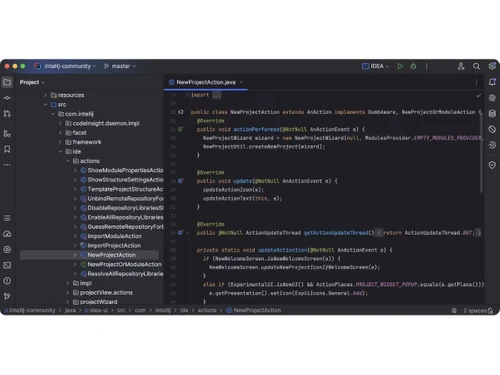
Task: Open the Commit tool window icon
Action: (x=7, y=98)
